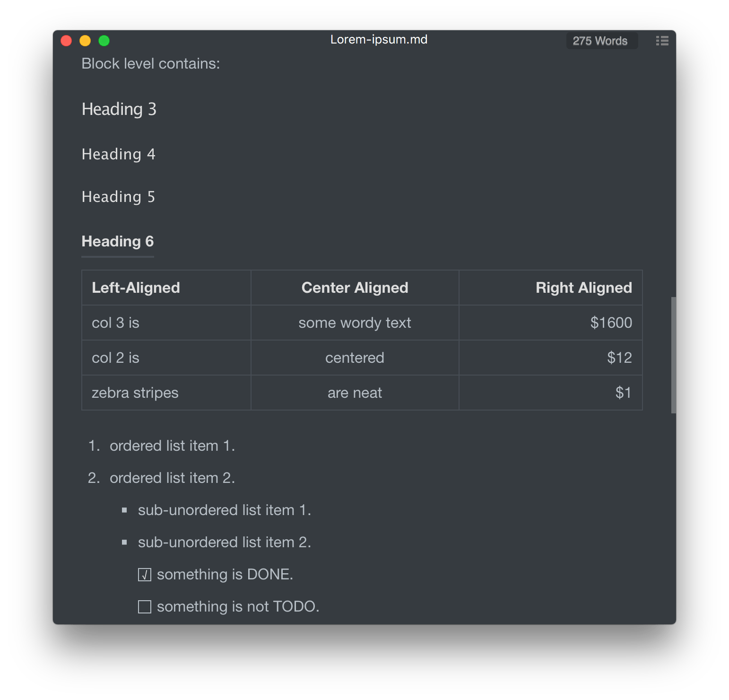Place cursor in 'Block level contains:' text
Viewport: 729px width, 700px height.
(151, 63)
